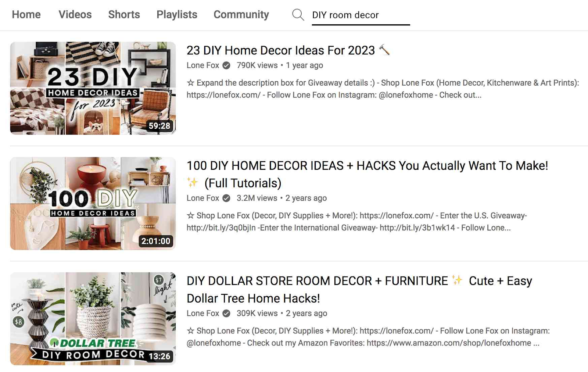
Task: Click the verified checkmark on the 100 DIY video
Action: click(226, 198)
